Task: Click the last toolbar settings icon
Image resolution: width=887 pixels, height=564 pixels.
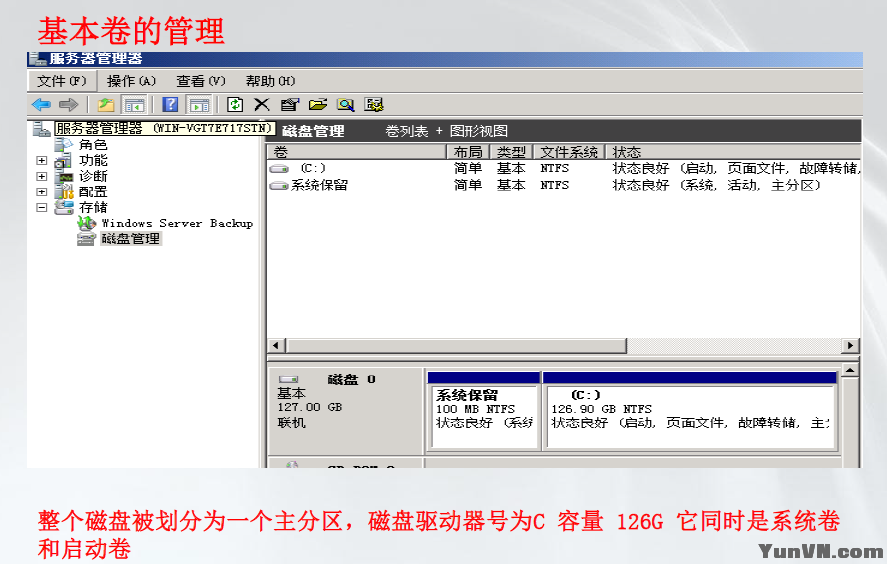Action: [373, 105]
